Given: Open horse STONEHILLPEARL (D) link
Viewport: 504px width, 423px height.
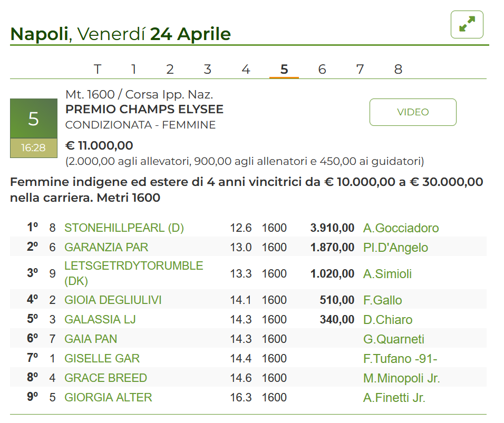Looking at the screenshot, I should pos(124,228).
